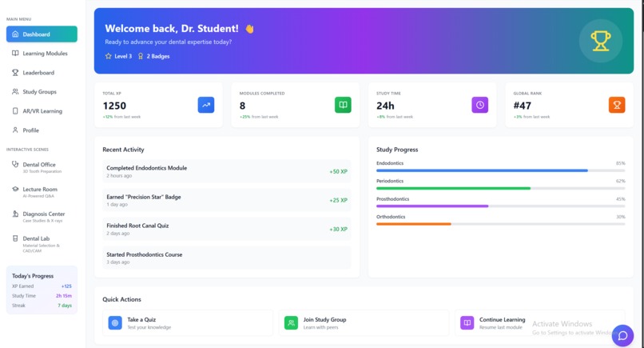
Task: Click the Endodontics 85% percentage
Action: tap(620, 163)
